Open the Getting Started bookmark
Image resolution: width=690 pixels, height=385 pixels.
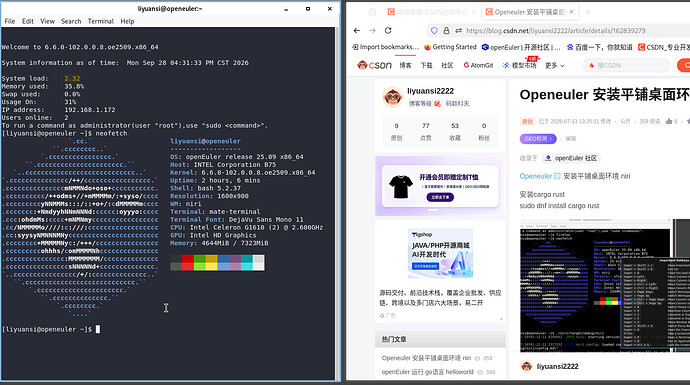(x=450, y=47)
